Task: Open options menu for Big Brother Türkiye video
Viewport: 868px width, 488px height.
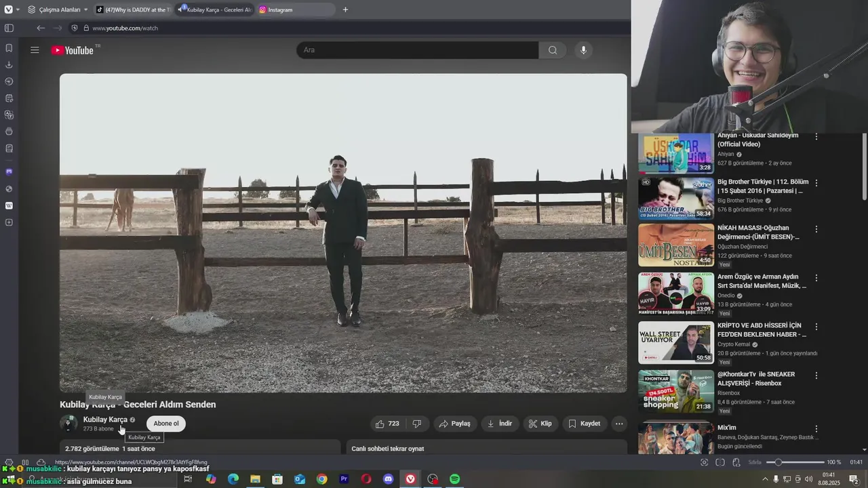Action: (816, 183)
